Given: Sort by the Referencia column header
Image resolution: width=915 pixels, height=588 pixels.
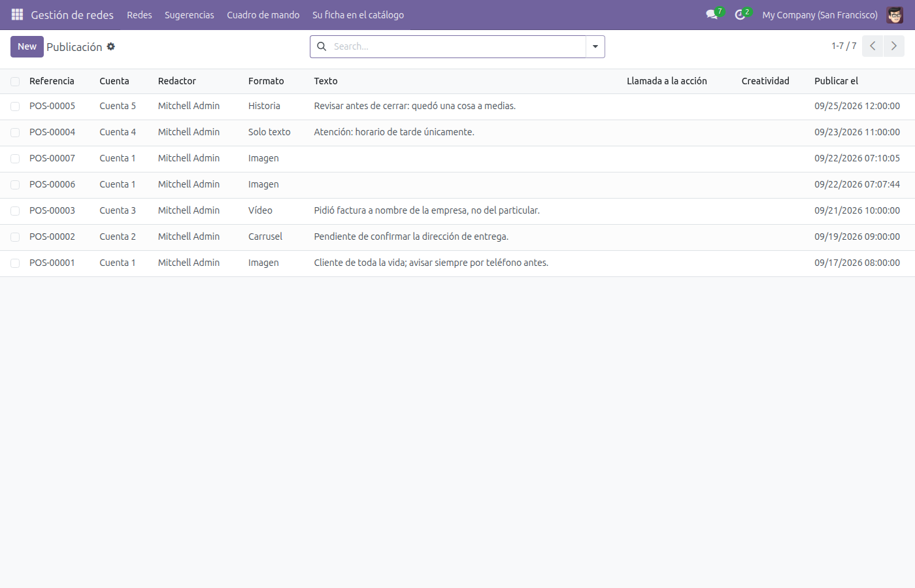Looking at the screenshot, I should coord(52,81).
